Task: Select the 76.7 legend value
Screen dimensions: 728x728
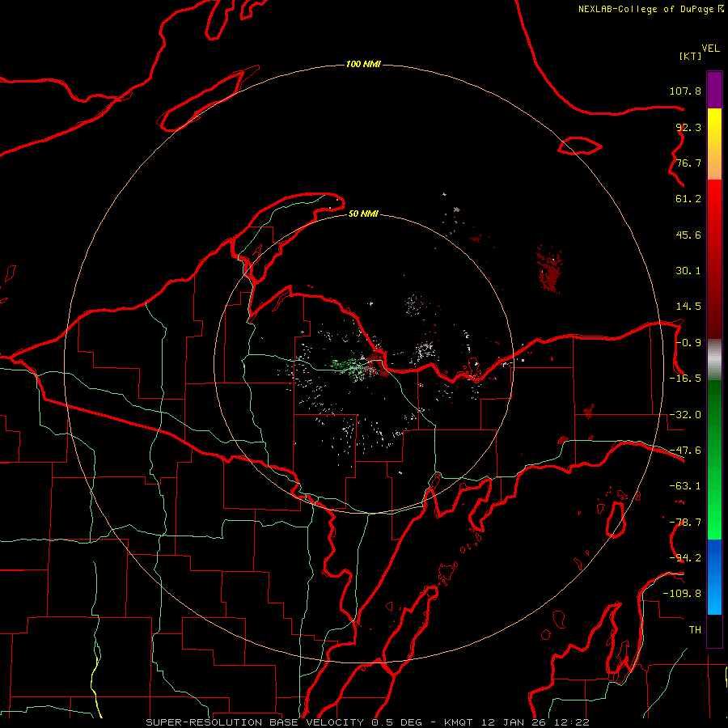Action: (688, 163)
